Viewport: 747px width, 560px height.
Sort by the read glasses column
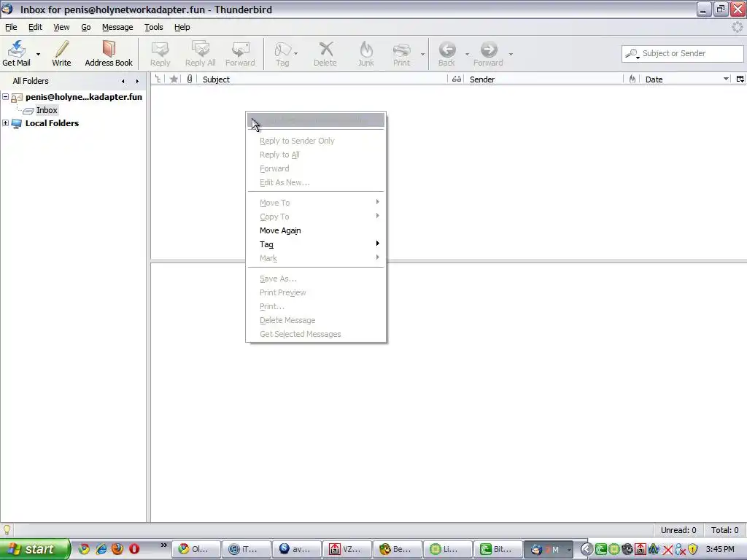457,79
